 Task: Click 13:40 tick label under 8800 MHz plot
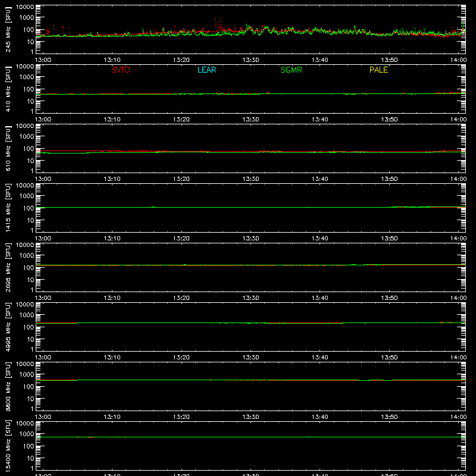click(320, 417)
